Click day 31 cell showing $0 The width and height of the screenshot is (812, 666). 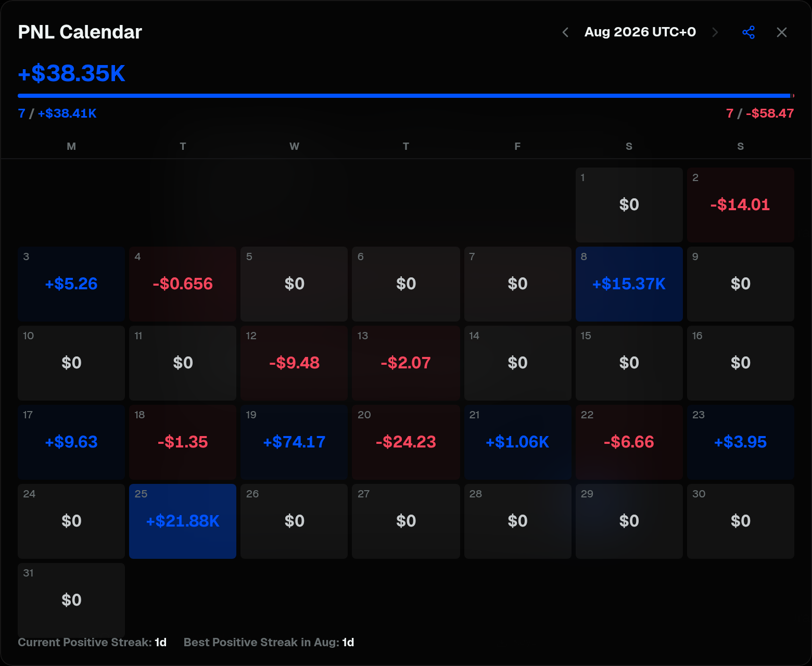(x=71, y=599)
